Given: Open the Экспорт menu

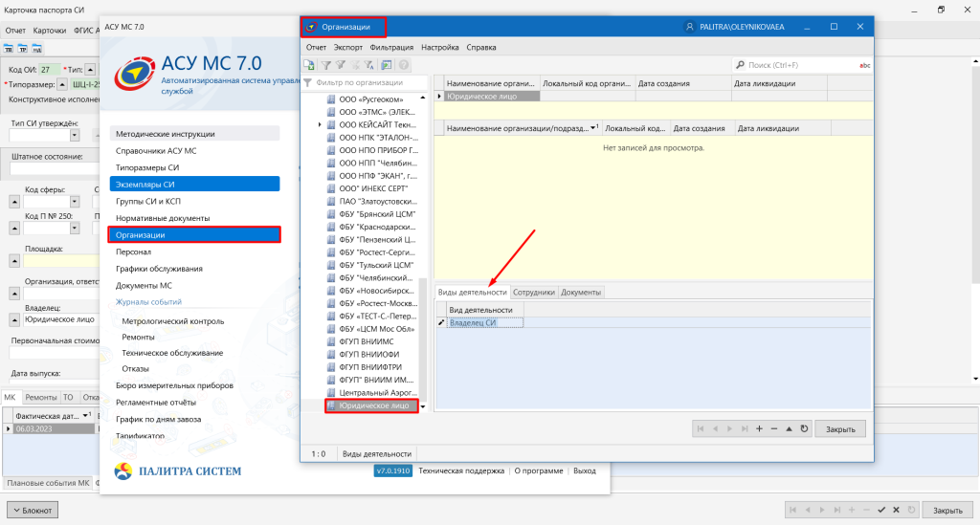Looking at the screenshot, I should click(x=348, y=48).
